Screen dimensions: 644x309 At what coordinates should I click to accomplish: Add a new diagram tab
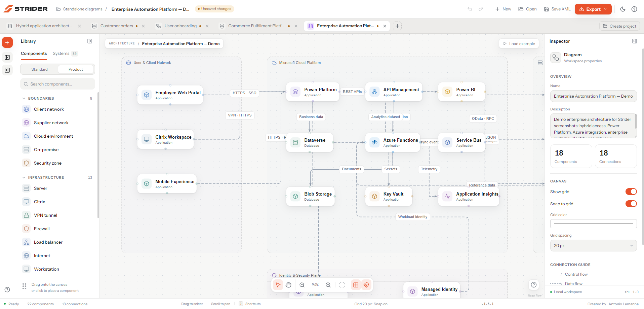click(397, 26)
